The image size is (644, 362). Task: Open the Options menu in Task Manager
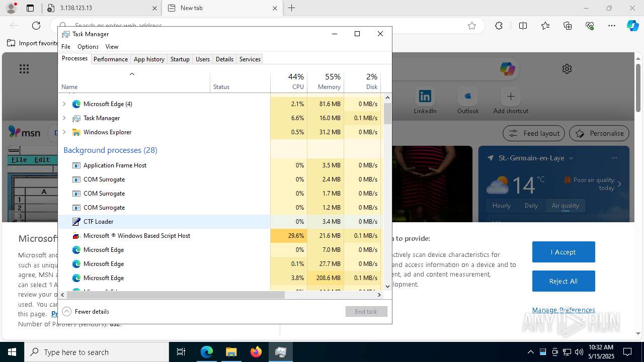click(x=88, y=47)
